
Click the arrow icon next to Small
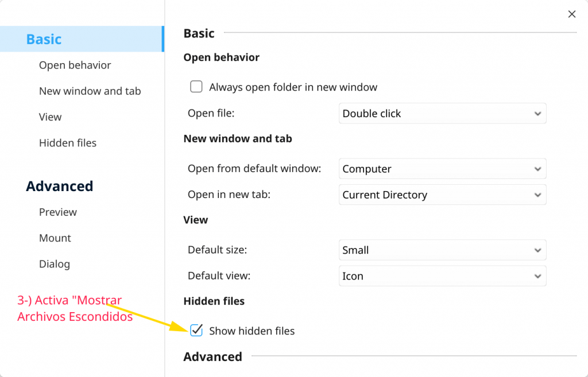pyautogui.click(x=537, y=250)
